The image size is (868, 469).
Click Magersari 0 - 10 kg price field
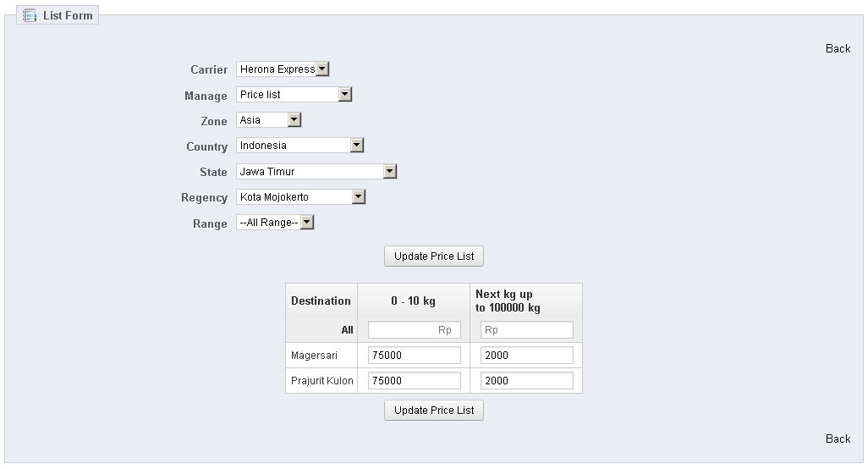click(x=414, y=356)
